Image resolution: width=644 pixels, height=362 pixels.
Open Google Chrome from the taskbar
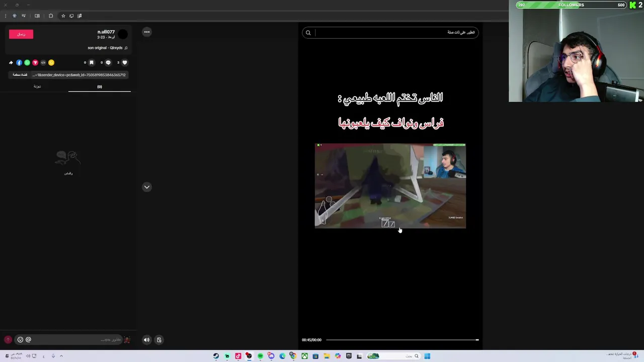293,356
